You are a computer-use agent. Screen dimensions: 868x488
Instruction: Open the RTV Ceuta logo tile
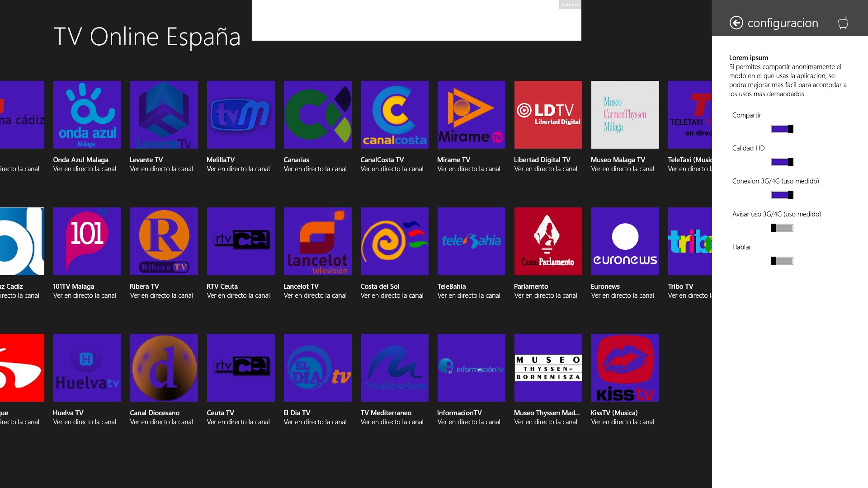coord(241,241)
